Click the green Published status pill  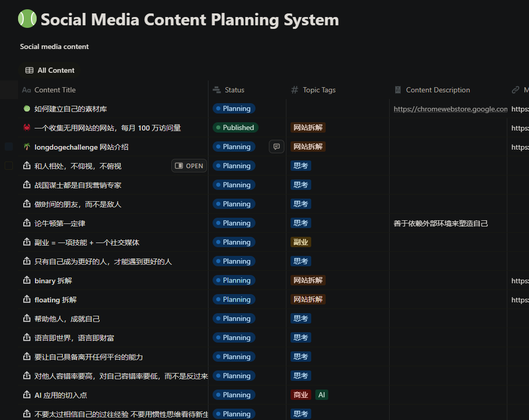[x=235, y=127]
